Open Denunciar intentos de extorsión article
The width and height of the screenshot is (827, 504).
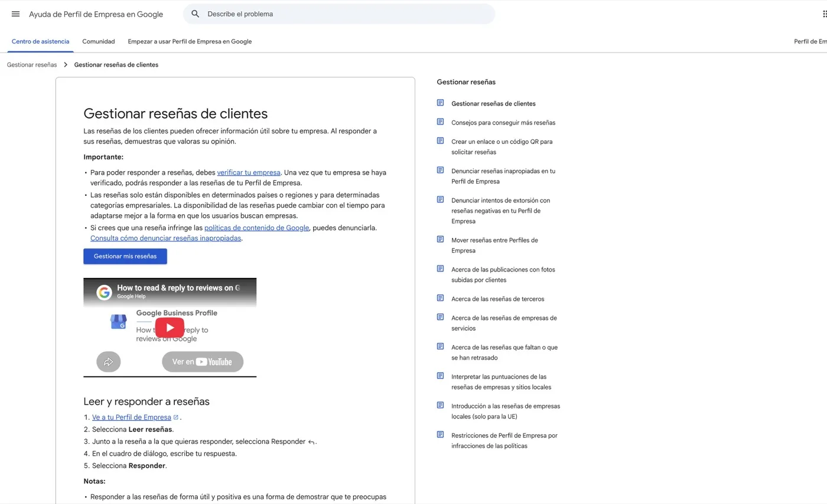click(x=501, y=211)
